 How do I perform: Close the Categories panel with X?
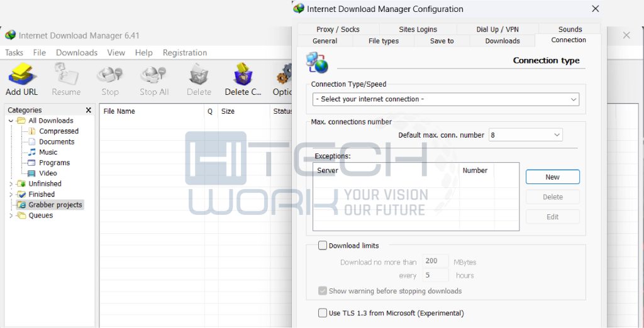click(88, 110)
